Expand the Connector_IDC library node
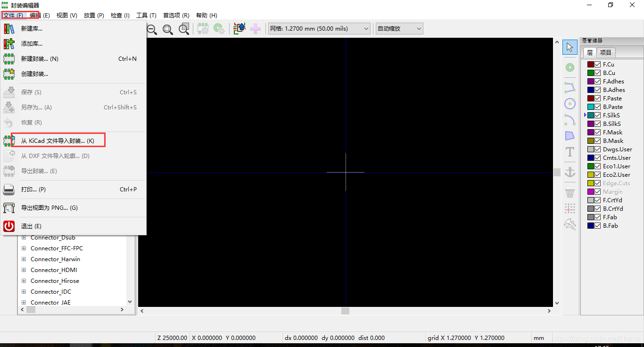 pyautogui.click(x=24, y=292)
